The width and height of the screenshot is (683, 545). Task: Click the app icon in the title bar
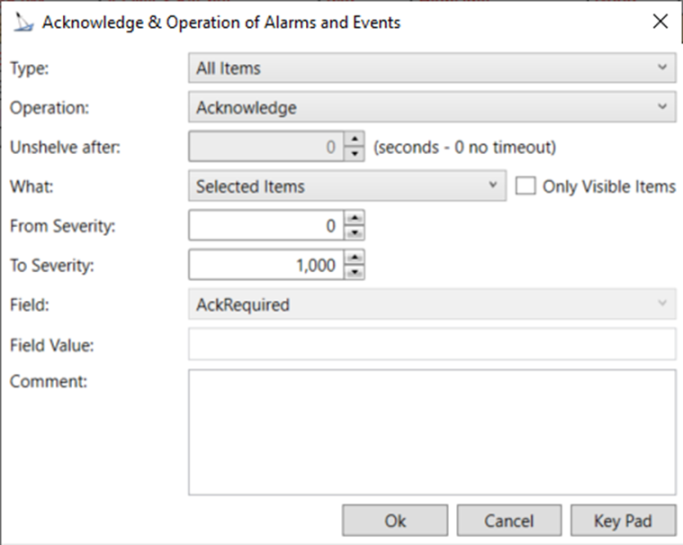coord(21,22)
